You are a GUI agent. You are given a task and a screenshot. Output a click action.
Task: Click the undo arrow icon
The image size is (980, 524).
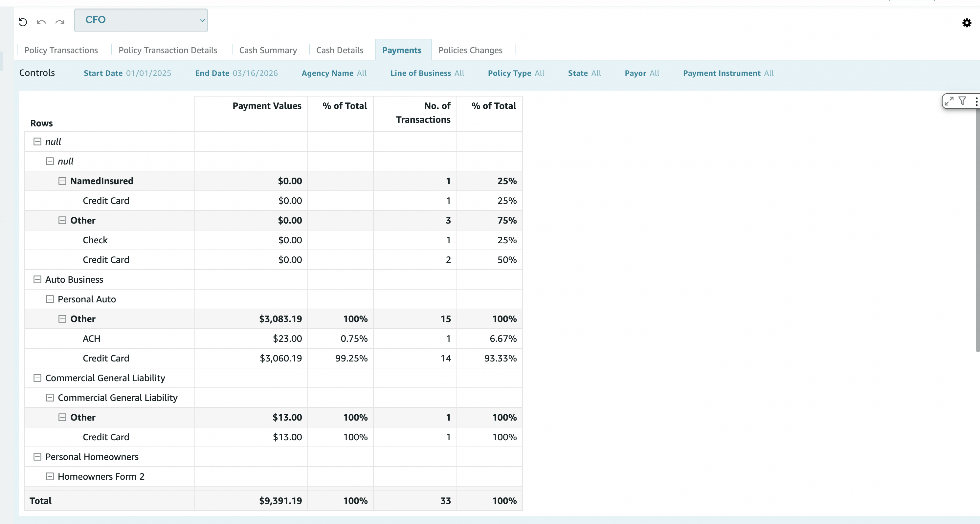pyautogui.click(x=41, y=22)
